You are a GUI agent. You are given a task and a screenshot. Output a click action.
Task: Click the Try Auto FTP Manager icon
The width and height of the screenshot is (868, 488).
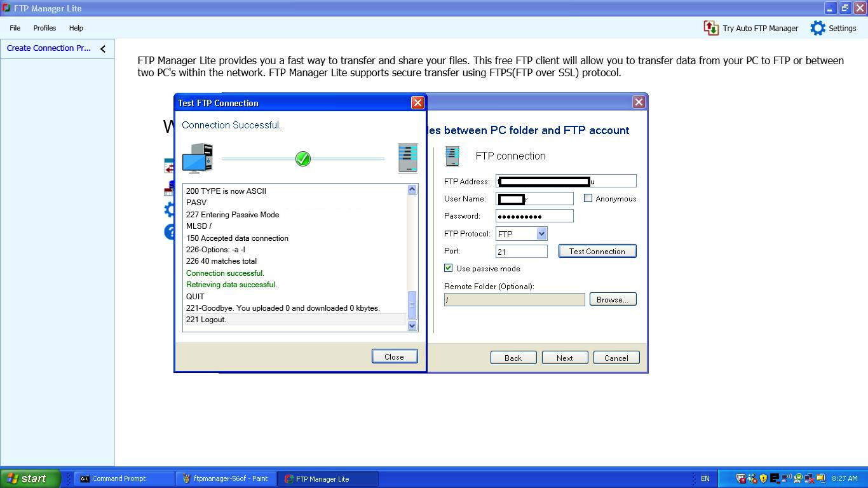point(711,28)
